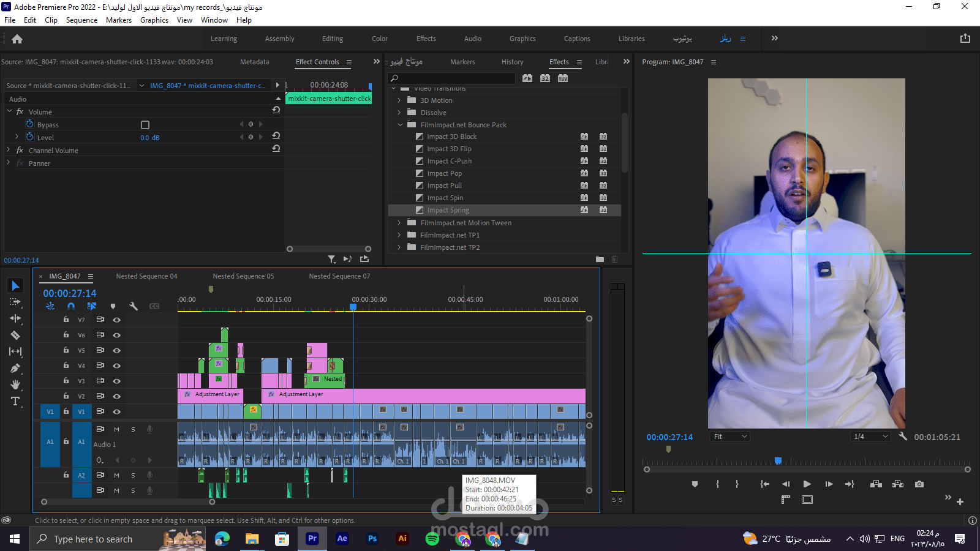Open the Sequence menu
The image size is (980, 551).
click(81, 20)
